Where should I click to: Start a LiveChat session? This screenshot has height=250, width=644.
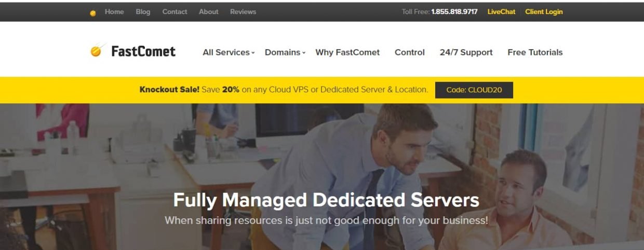[501, 11]
